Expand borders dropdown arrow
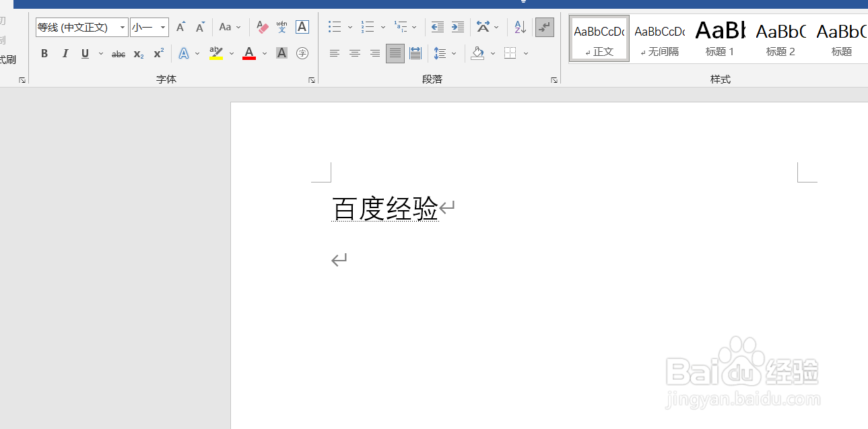This screenshot has height=429, width=868. [526, 53]
